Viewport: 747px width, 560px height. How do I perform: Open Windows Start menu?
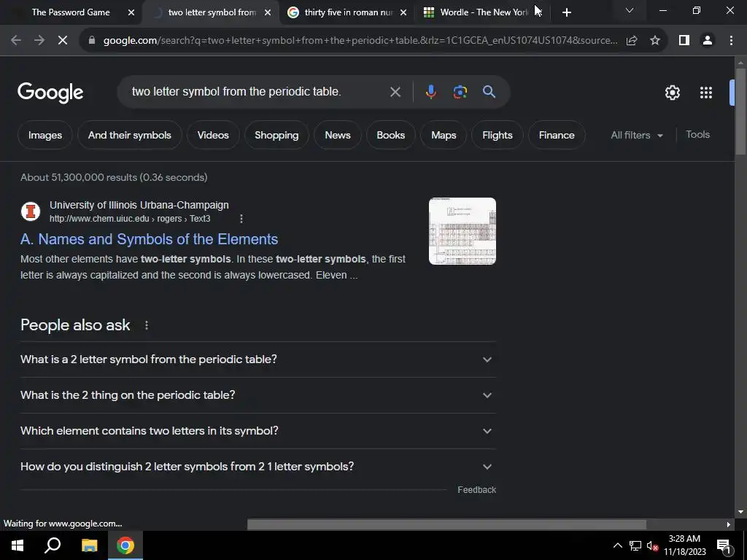18,545
